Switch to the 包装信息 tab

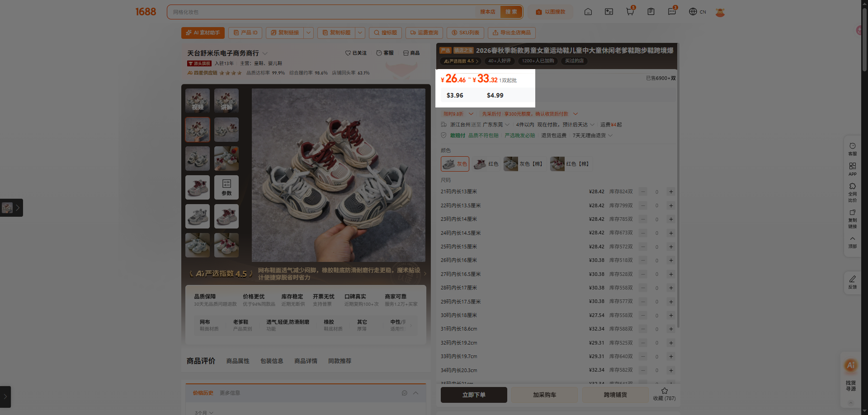point(272,361)
